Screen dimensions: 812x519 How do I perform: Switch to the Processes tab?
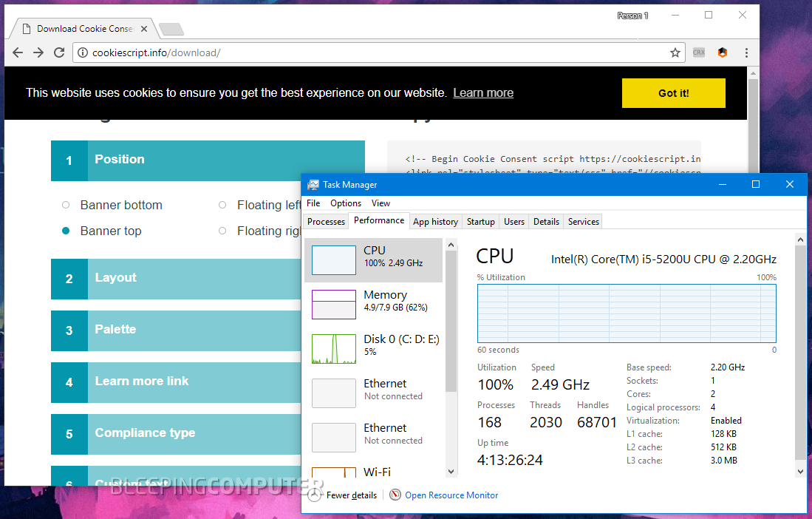(326, 222)
